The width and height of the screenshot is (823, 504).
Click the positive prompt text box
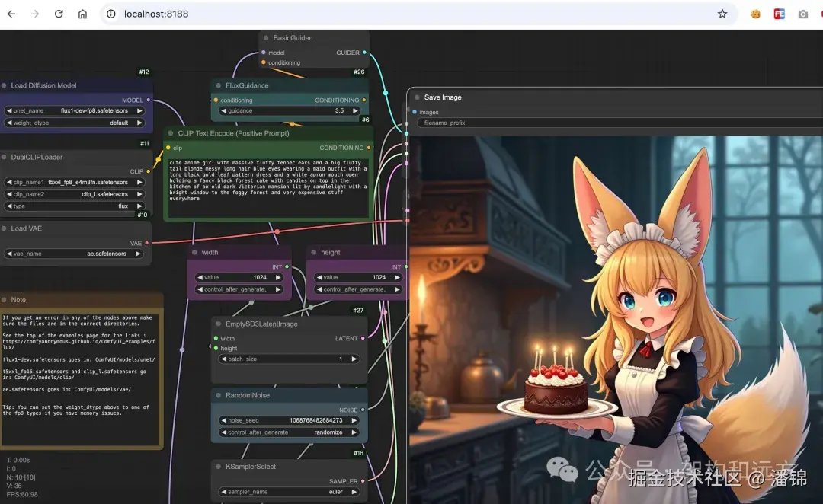pyautogui.click(x=268, y=187)
